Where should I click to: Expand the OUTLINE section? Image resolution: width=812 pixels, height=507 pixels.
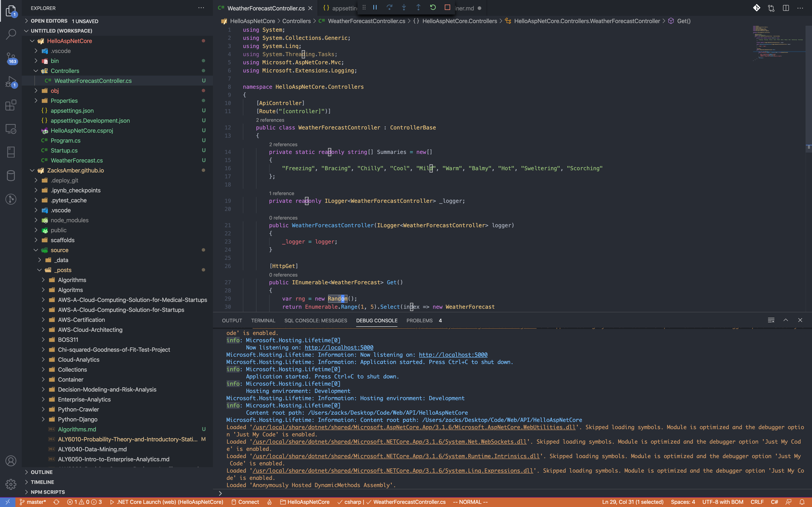click(42, 472)
